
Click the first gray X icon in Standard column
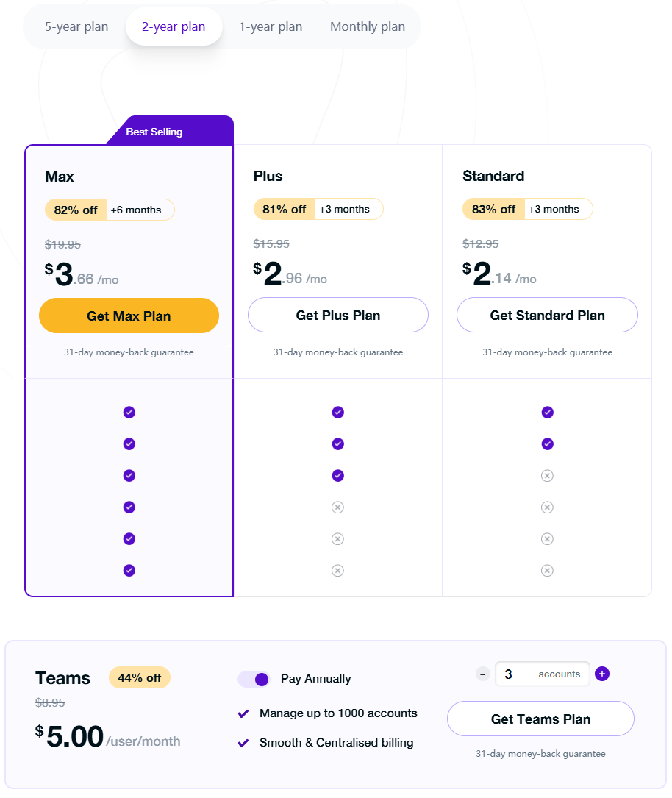tap(547, 476)
